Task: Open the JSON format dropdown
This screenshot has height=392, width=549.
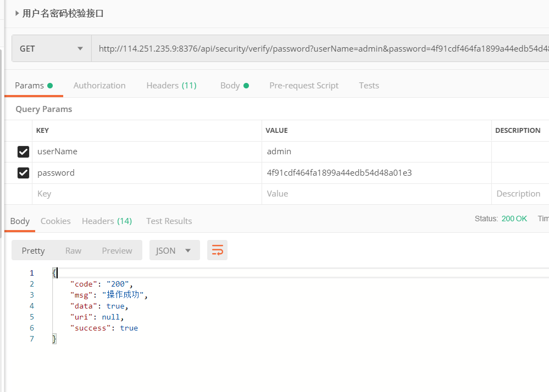Action: (x=173, y=250)
